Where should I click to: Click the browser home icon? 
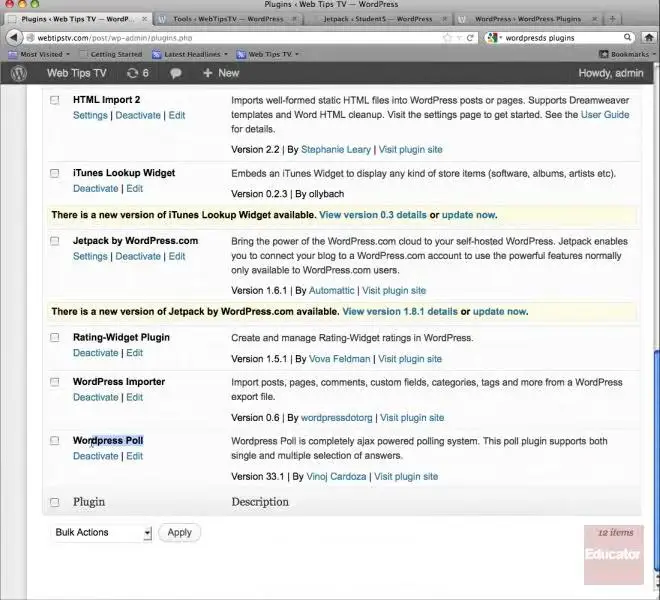coord(649,37)
